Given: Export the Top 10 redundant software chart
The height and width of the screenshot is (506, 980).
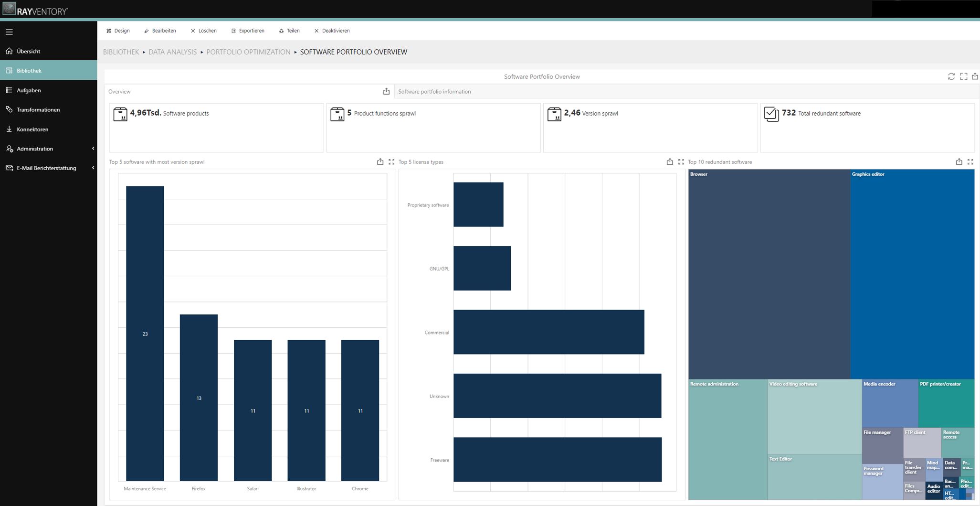Looking at the screenshot, I should pos(959,162).
